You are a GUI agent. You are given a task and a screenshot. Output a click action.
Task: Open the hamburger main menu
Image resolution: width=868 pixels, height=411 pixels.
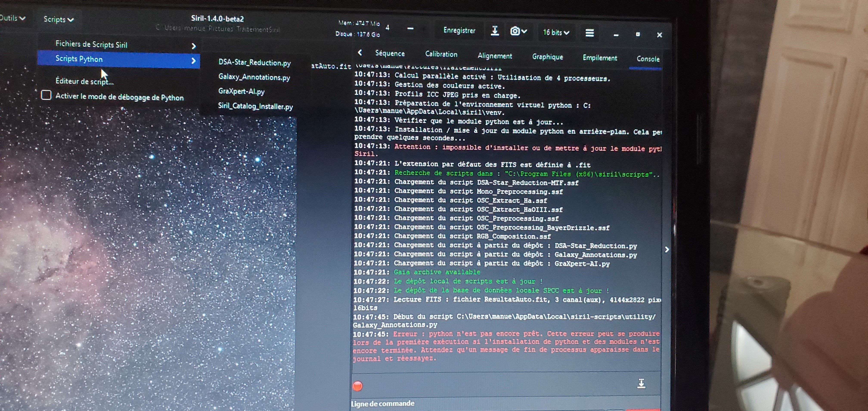(589, 33)
